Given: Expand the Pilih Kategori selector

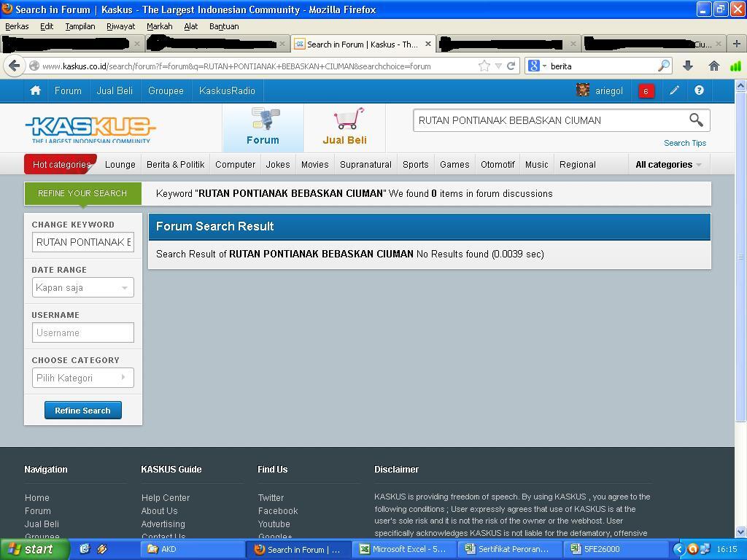Looking at the screenshot, I should (83, 378).
